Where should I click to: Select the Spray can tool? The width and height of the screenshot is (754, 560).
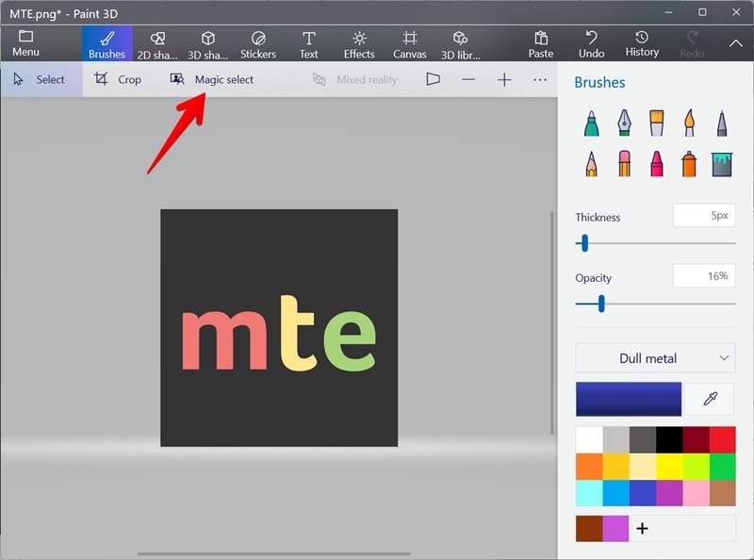[x=689, y=163]
